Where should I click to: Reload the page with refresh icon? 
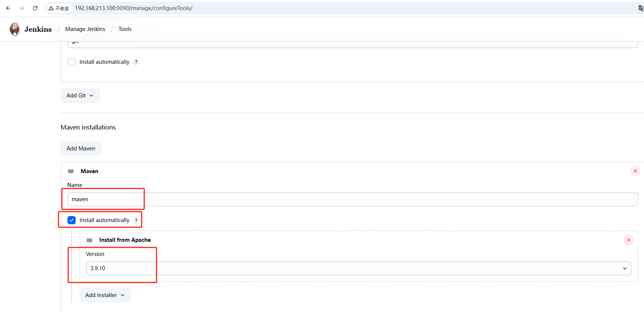[x=35, y=8]
